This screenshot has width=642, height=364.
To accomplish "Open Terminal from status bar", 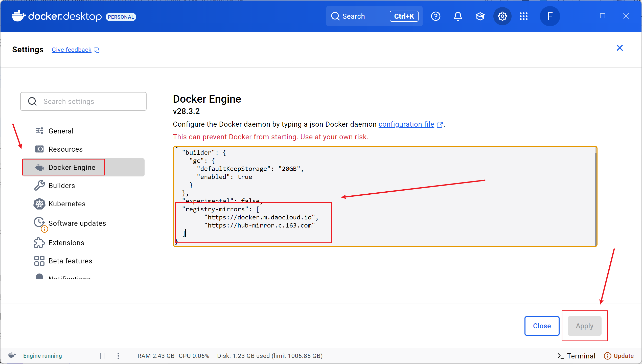I will point(576,356).
